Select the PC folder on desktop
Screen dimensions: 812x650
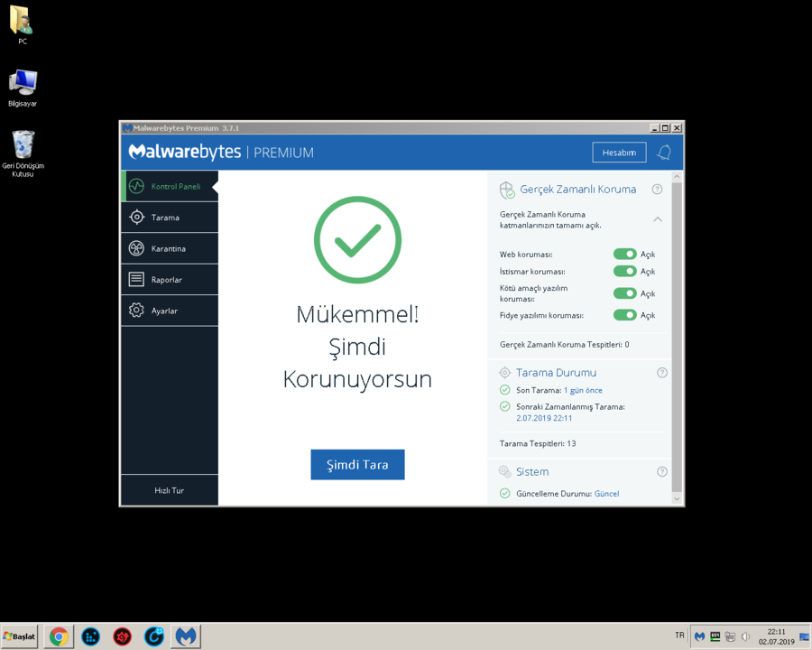tap(22, 25)
